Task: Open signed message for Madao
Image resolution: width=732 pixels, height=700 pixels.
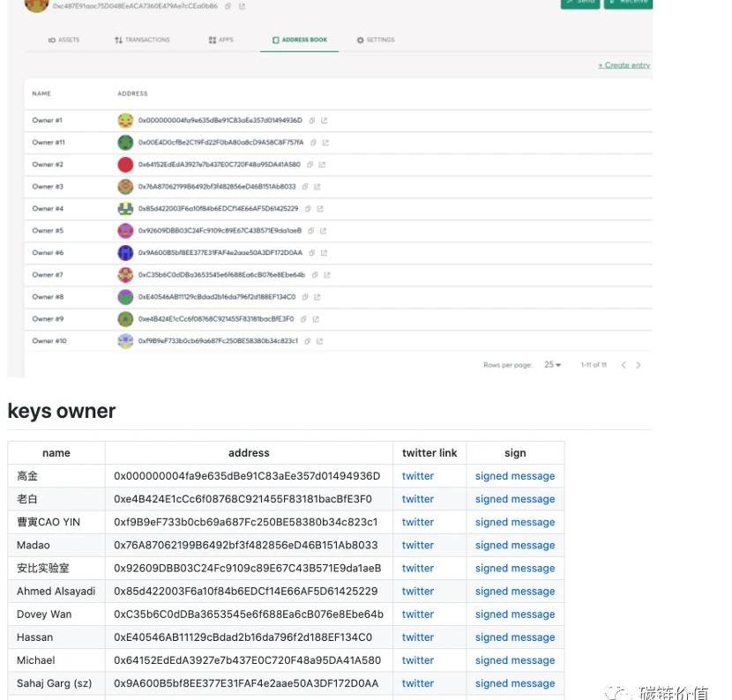Action: pos(515,546)
